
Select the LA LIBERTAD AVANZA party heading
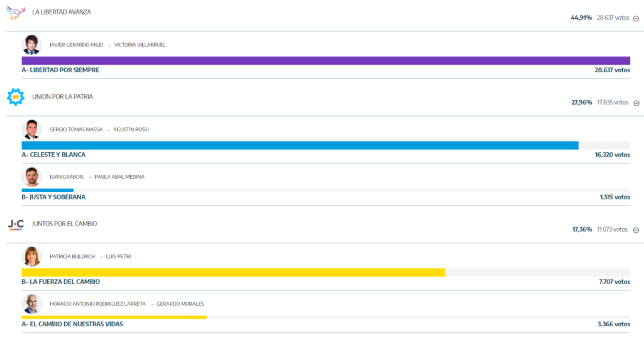coord(62,13)
